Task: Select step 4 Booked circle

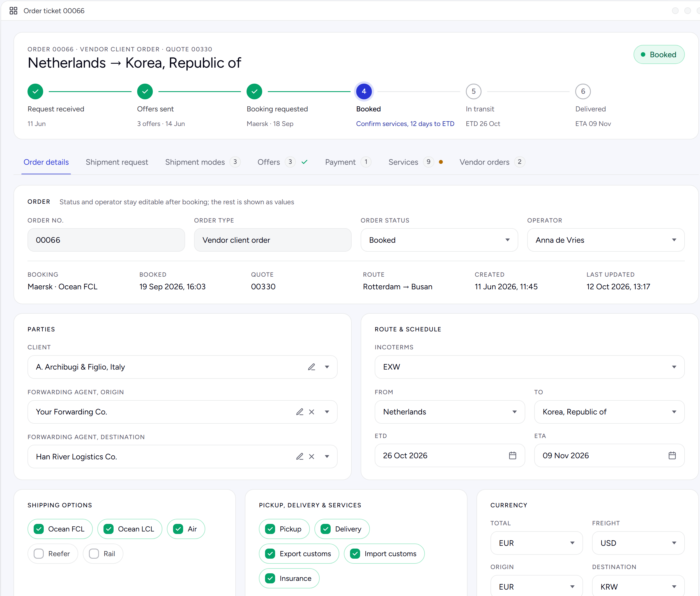Action: pyautogui.click(x=364, y=91)
